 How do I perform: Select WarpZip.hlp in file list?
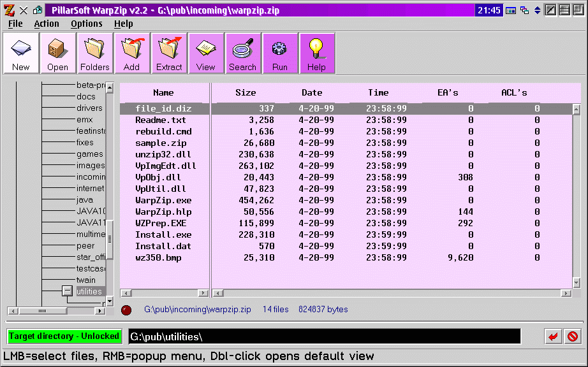pos(163,212)
